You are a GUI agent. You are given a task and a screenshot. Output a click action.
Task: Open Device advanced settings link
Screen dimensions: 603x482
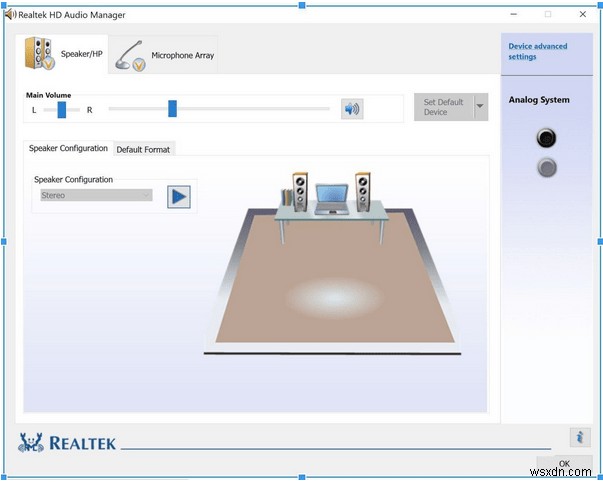pos(537,51)
